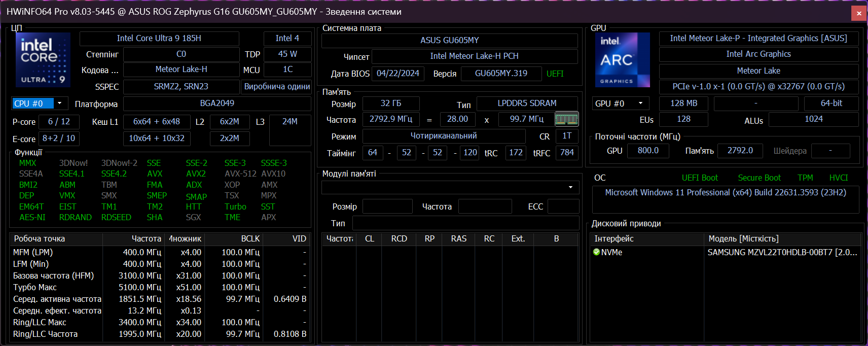Click the ALUs 1024 value
Image resolution: width=868 pixels, height=346 pixels.
pos(814,119)
